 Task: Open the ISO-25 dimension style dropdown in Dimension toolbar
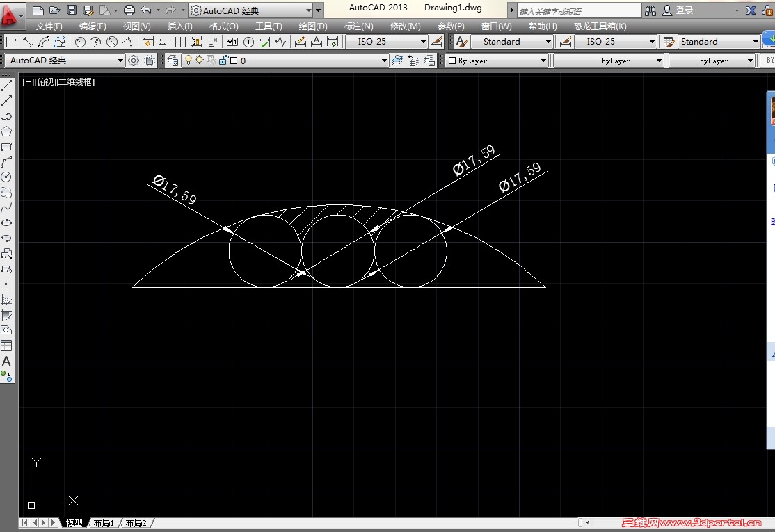[387, 42]
